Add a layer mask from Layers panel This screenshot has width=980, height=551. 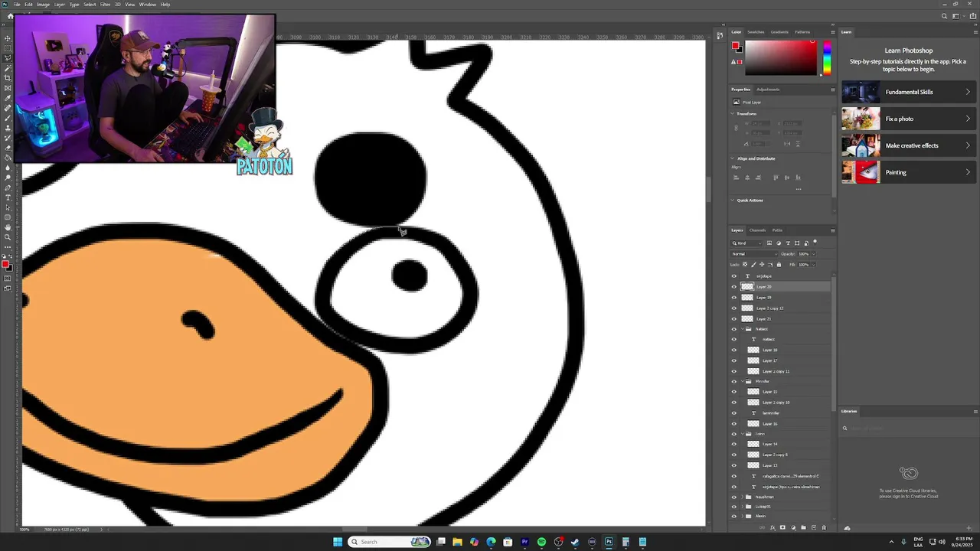[x=782, y=527]
